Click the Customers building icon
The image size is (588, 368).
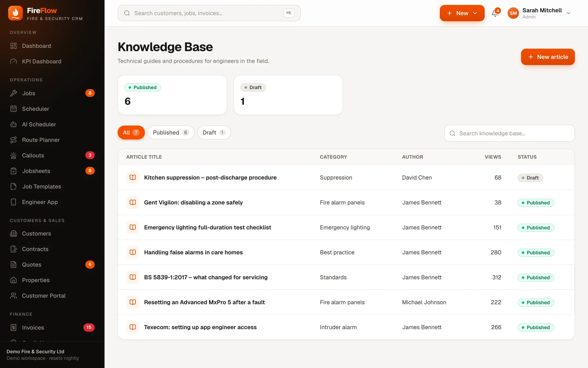14,234
